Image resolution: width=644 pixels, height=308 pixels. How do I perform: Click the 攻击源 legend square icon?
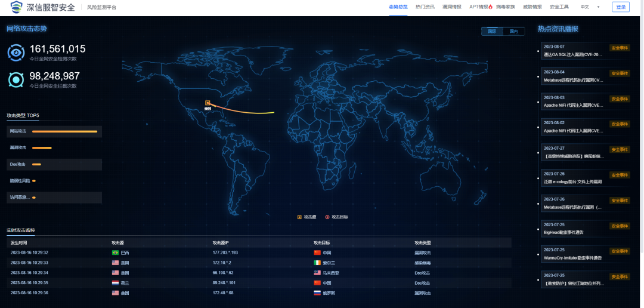[299, 217]
